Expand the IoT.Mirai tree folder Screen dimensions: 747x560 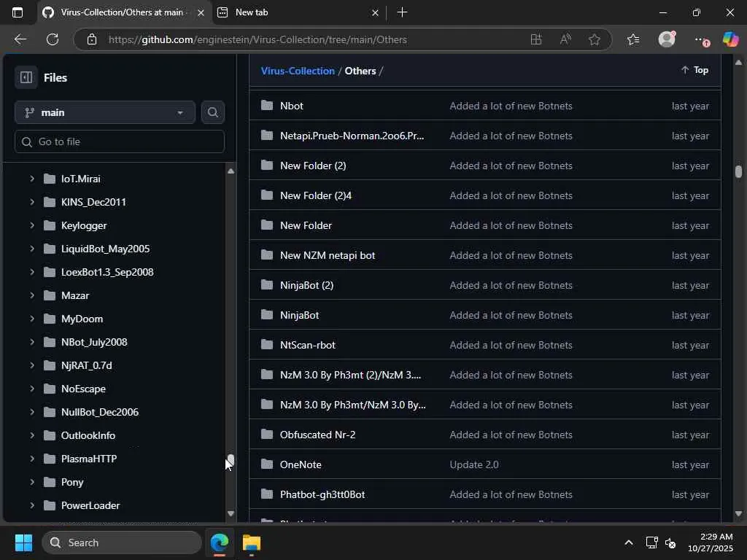coord(32,179)
